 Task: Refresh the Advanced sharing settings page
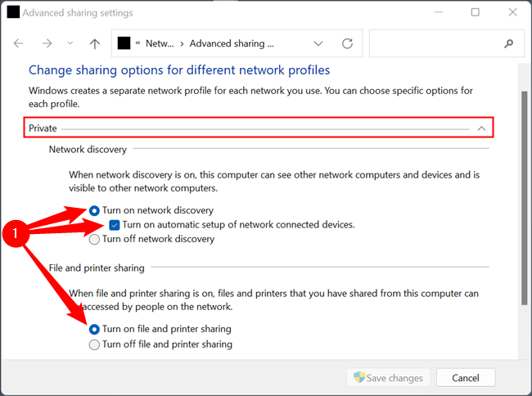click(x=348, y=43)
